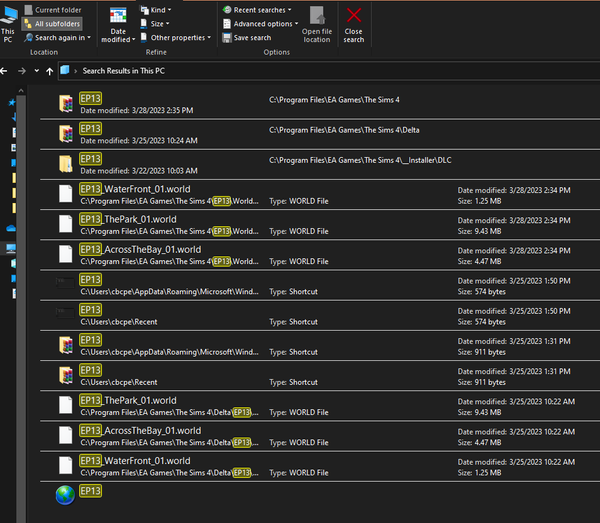Select EP13_WaterFront_01.world in Delta file icon

[66, 466]
